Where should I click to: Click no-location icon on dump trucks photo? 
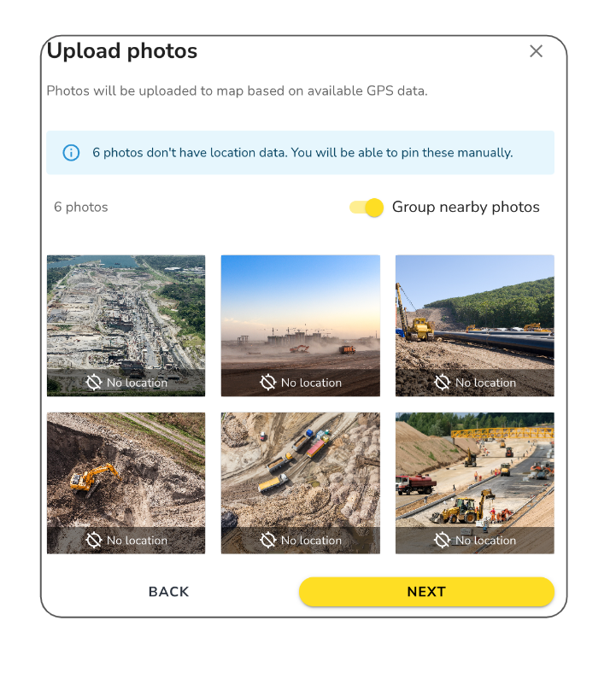click(x=268, y=540)
